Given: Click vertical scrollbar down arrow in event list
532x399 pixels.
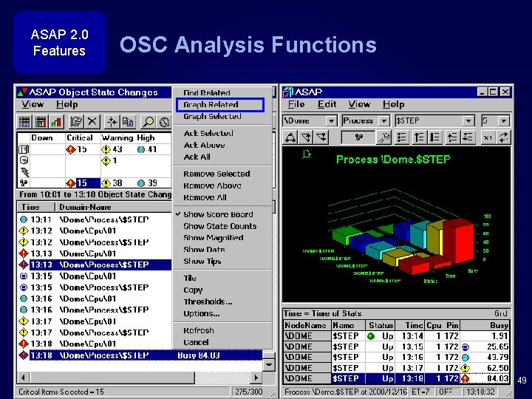Looking at the screenshot, I should coord(269,365).
